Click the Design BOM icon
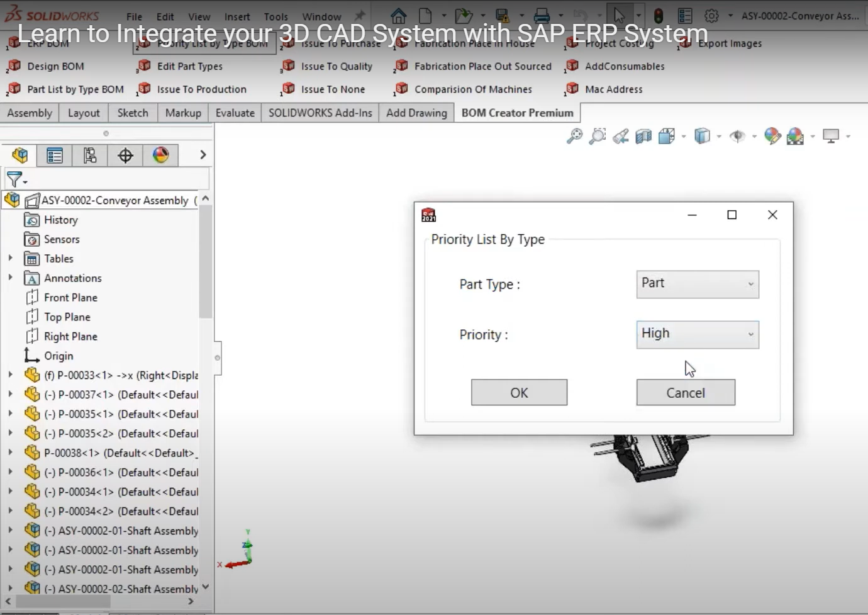The height and width of the screenshot is (615, 868). [14, 66]
